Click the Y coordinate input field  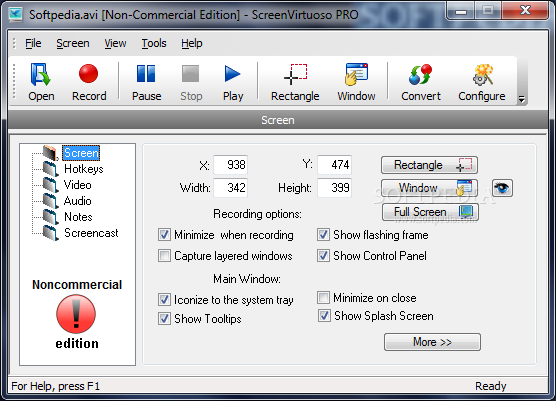(334, 165)
